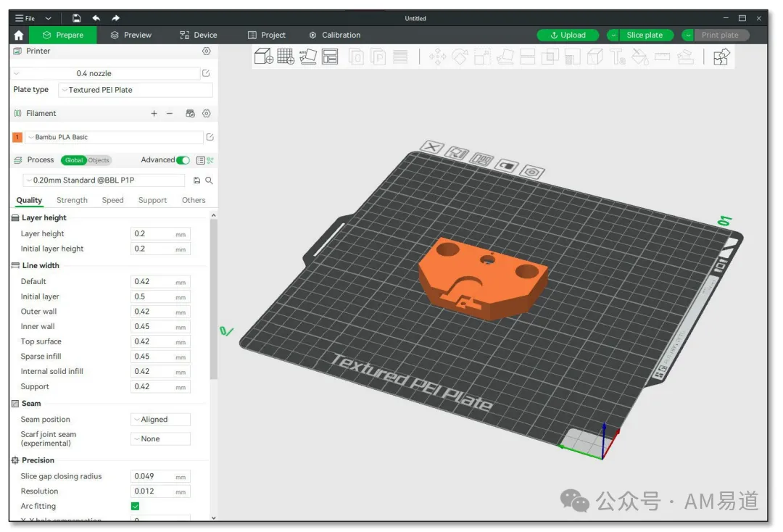Click the Add object cube icon
The image size is (783, 532).
click(263, 57)
